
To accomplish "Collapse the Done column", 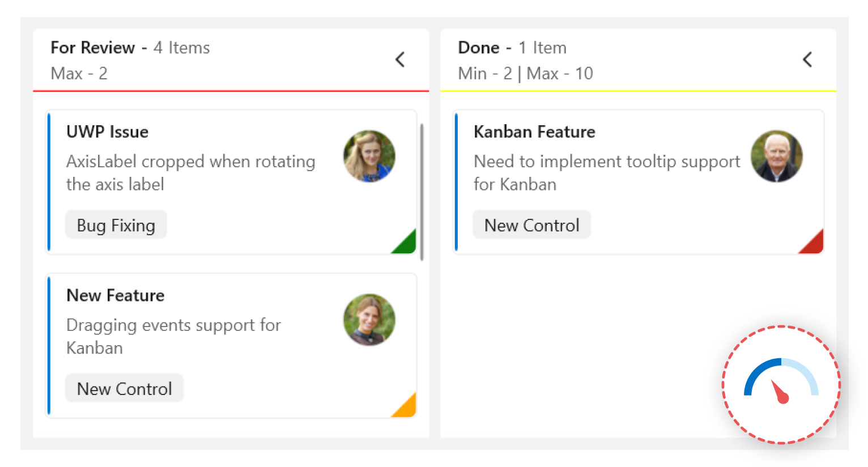I will (x=807, y=60).
